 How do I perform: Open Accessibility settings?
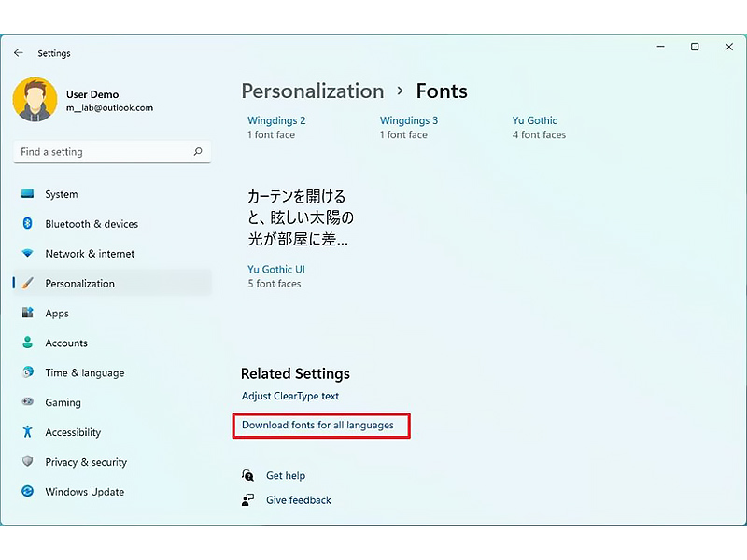click(x=112, y=432)
